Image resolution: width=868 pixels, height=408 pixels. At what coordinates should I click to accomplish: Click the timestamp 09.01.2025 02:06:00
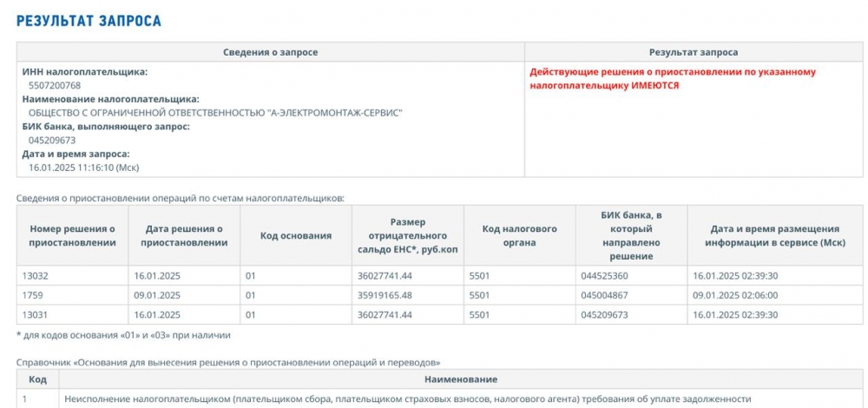(x=735, y=295)
